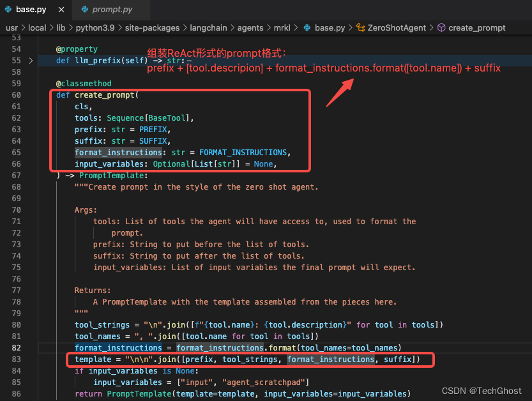Click the llm_prefix function name
This screenshot has width=532, height=401.
pyautogui.click(x=98, y=61)
